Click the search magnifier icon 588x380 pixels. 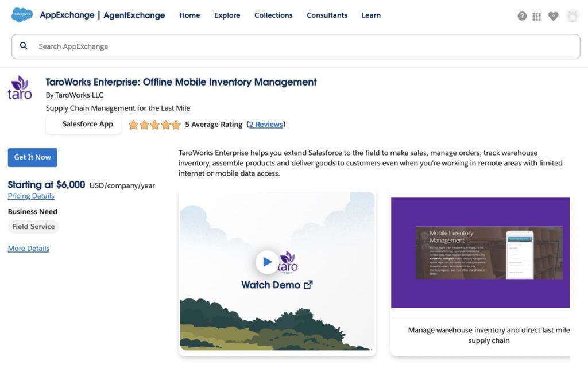click(24, 46)
